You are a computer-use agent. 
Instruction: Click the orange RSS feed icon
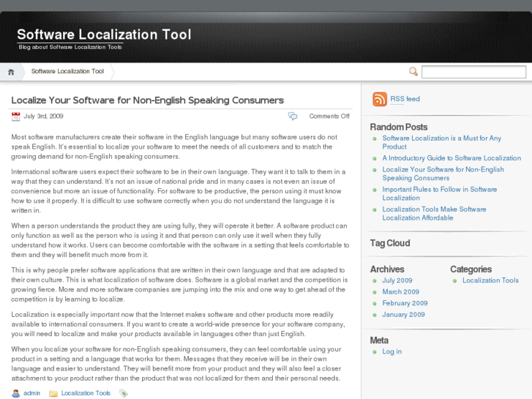click(x=380, y=100)
